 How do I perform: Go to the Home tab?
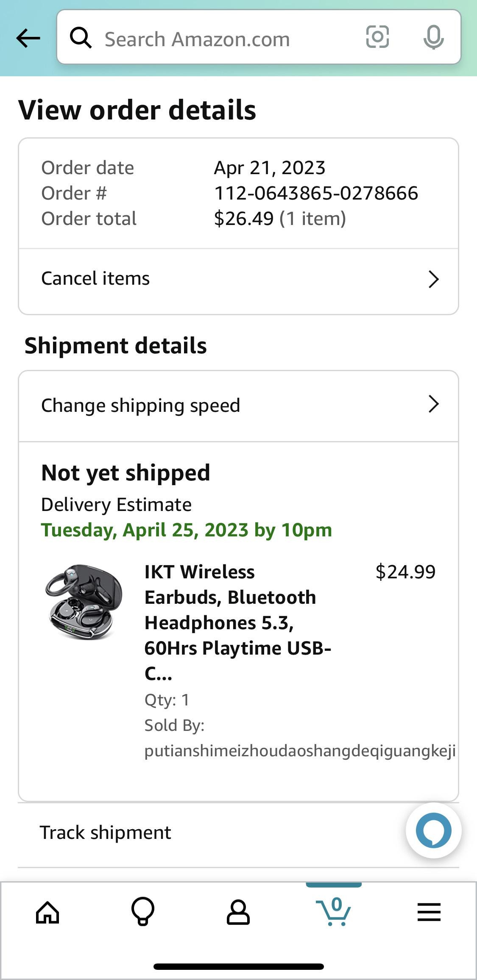(47, 912)
